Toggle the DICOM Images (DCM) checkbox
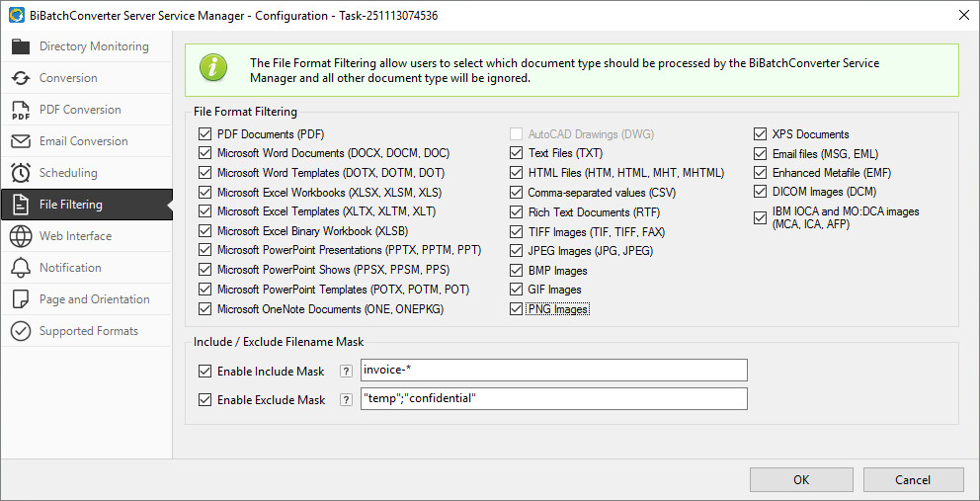The image size is (980, 501). point(761,192)
